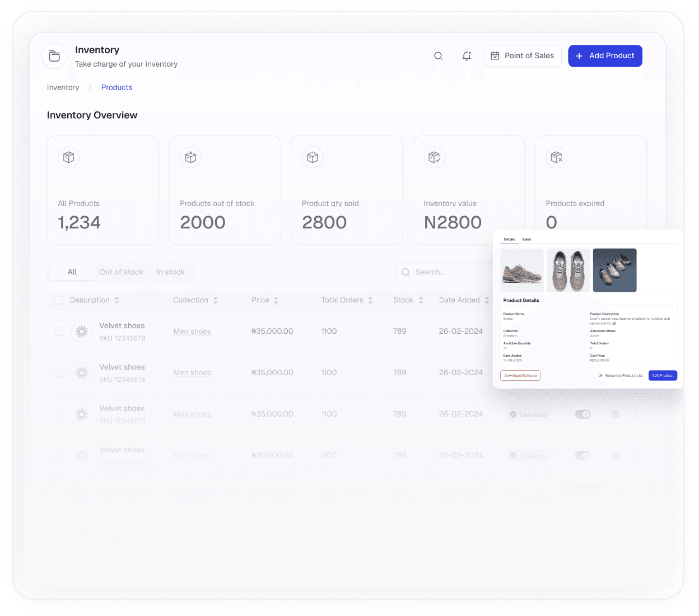Viewport: 699px width, 616px height.
Task: Open the Sales tab in product popup
Action: (x=526, y=239)
